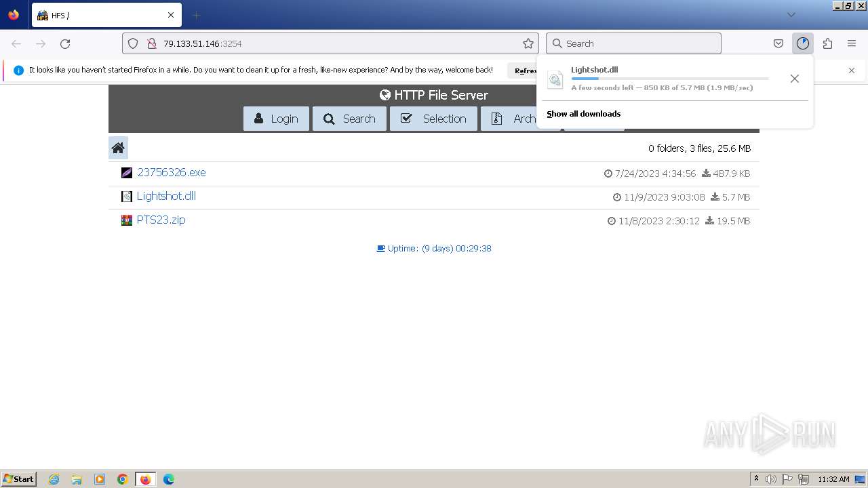Click the 487.9 KB size value
This screenshot has height=488, width=868.
coord(732,174)
